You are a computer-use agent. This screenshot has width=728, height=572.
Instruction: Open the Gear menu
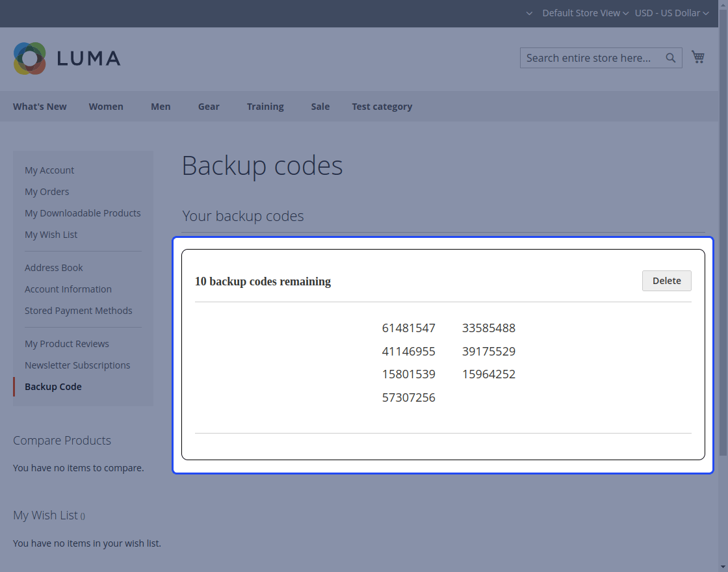209,107
